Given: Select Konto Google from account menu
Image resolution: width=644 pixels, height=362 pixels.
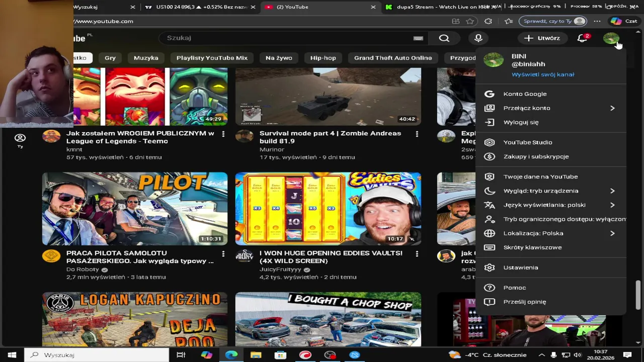Looking at the screenshot, I should [551, 94].
